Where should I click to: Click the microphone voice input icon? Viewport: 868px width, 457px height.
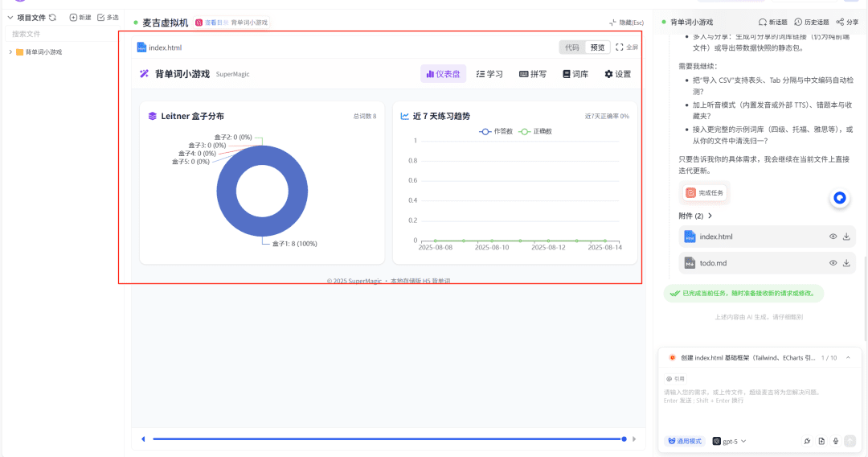(836, 441)
